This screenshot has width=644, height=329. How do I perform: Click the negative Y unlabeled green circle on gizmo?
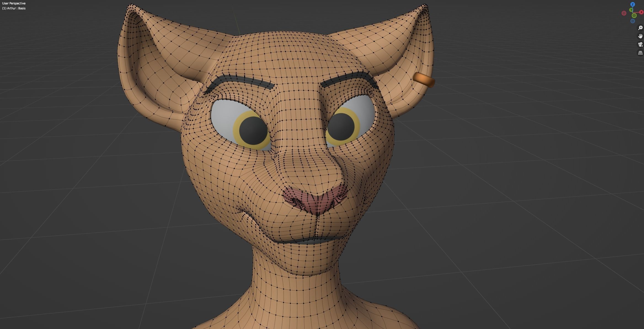(x=634, y=15)
